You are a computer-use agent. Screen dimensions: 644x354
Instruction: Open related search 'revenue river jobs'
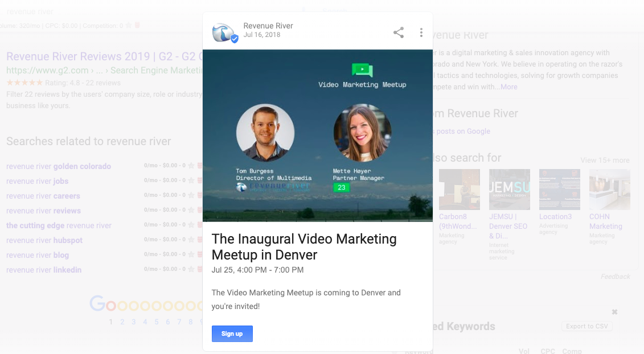[37, 181]
